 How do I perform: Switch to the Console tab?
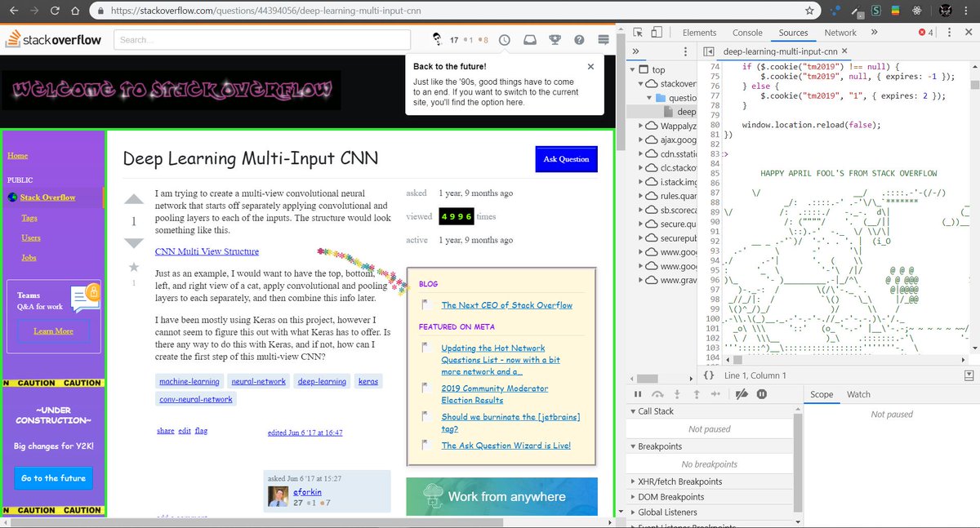click(x=747, y=33)
